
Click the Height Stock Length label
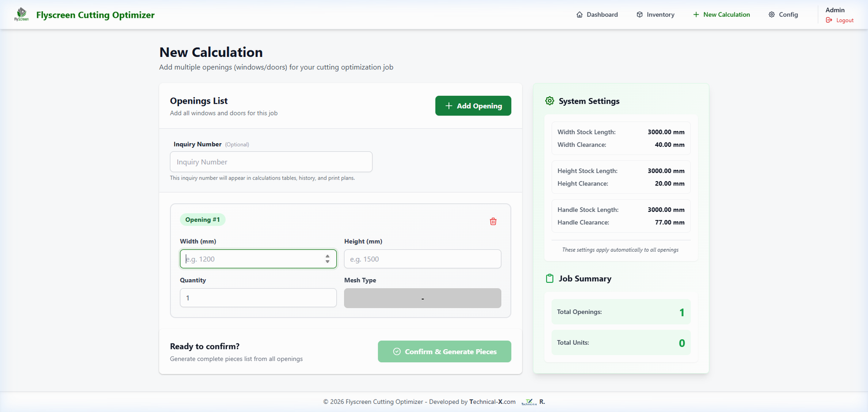pos(588,171)
